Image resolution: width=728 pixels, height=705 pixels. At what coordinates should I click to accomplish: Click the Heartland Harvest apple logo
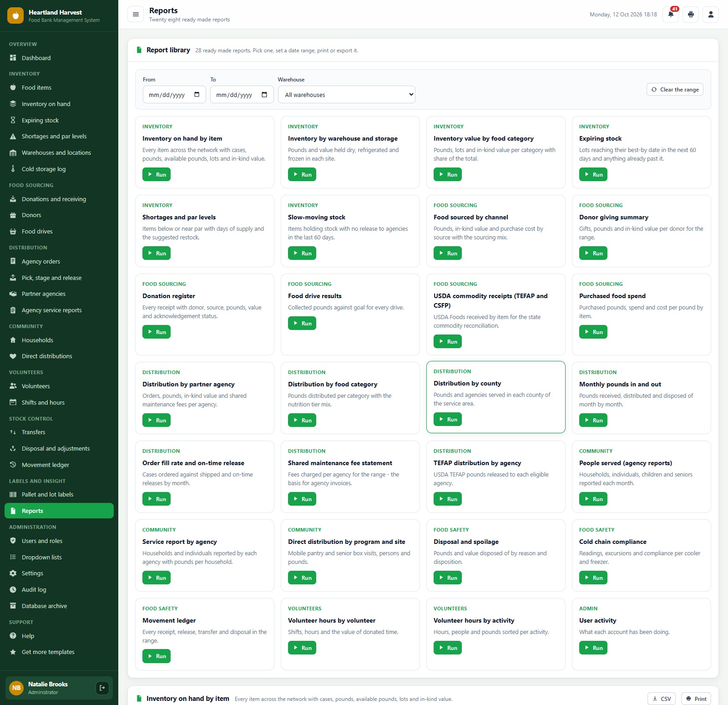15,15
